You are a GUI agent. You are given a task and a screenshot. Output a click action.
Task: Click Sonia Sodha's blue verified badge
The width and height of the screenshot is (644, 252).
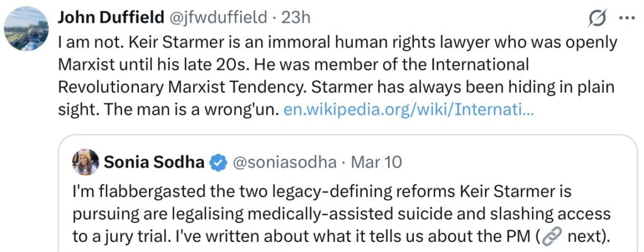click(x=218, y=163)
